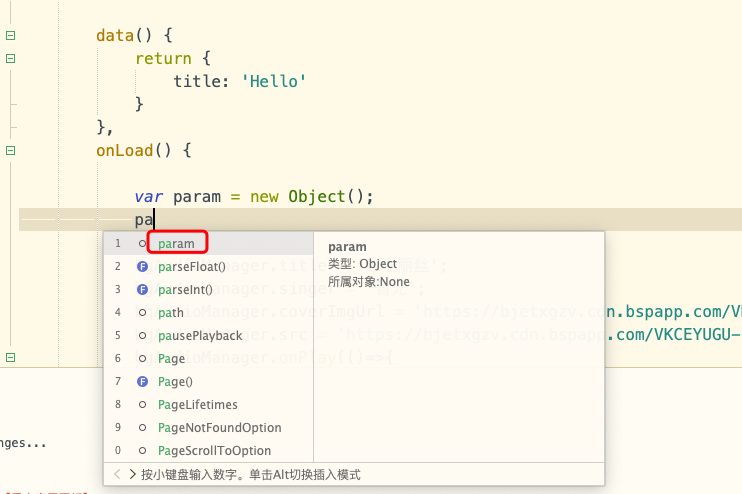Collapse the data() function fold marker

(x=11, y=35)
